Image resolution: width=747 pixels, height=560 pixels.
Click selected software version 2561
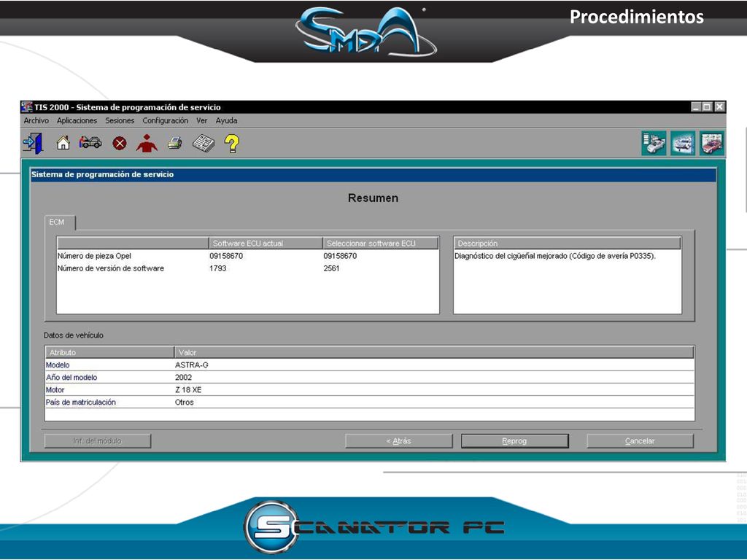[332, 268]
